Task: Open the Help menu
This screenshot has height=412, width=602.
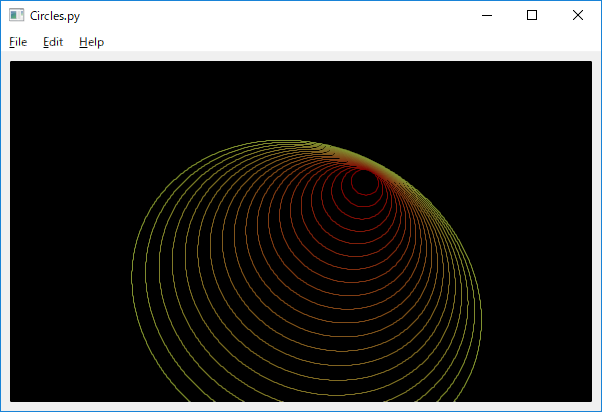Action: pos(91,42)
